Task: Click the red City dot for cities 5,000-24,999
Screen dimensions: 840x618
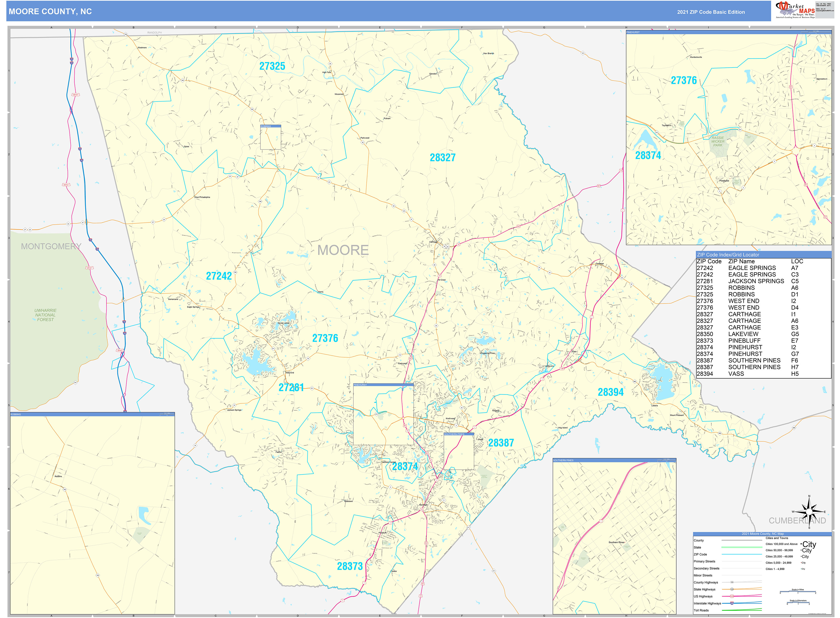Action: click(x=801, y=563)
